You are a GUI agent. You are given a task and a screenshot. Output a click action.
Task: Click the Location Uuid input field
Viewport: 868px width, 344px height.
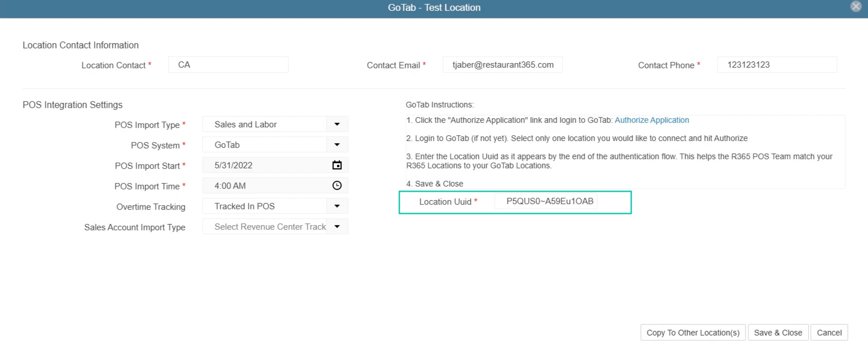(x=546, y=201)
